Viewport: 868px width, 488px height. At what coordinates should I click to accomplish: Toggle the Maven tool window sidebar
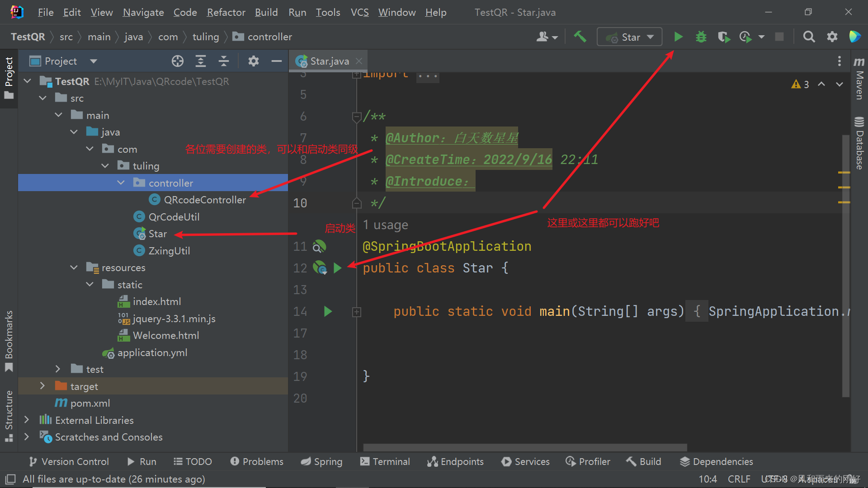[859, 79]
